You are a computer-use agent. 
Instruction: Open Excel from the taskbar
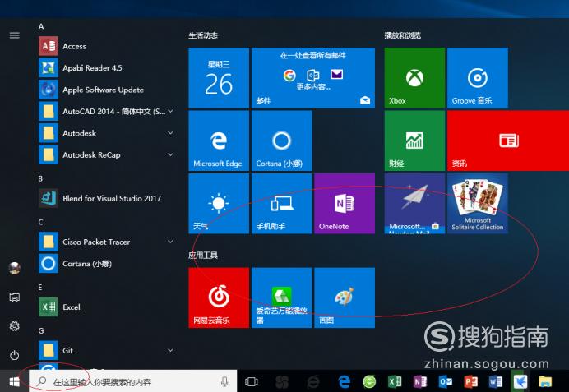[x=395, y=381]
